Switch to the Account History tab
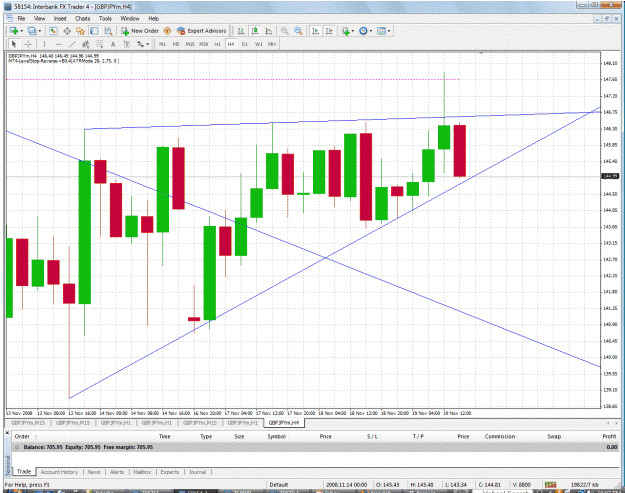The height and width of the screenshot is (493, 625). [x=59, y=472]
